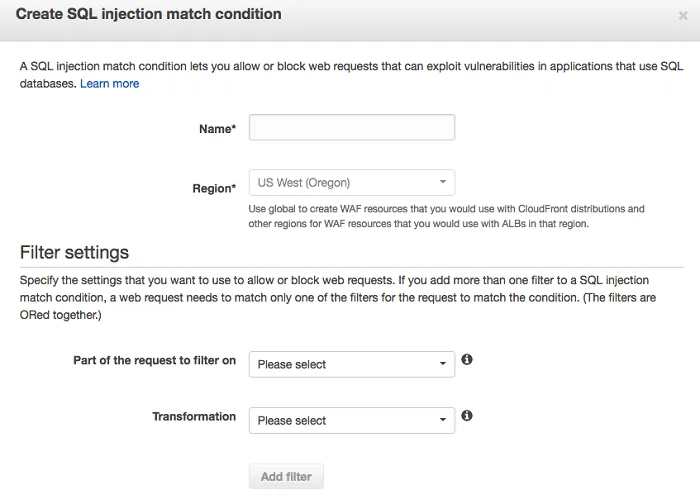Click the Region* field label
This screenshot has height=499, width=700.
point(214,187)
